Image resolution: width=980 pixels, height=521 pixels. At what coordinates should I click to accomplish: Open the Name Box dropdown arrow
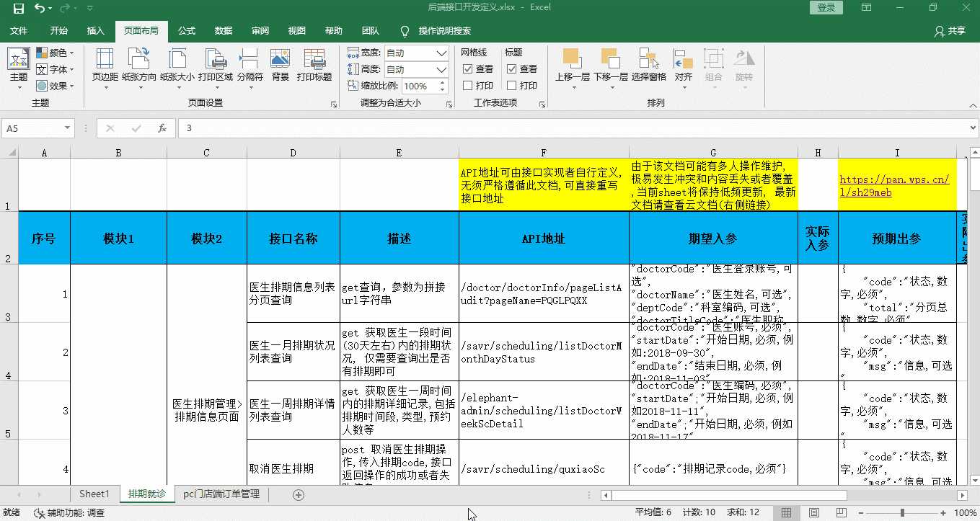[x=68, y=128]
